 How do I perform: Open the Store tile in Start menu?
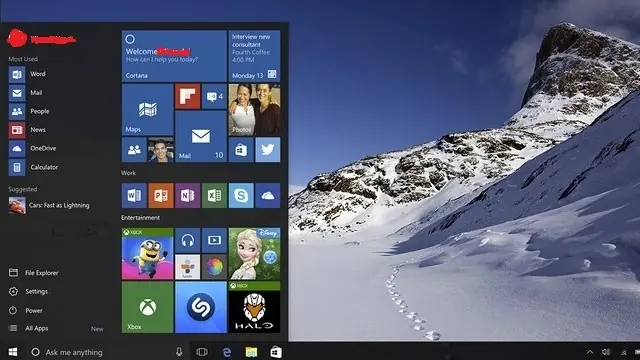[x=241, y=150]
